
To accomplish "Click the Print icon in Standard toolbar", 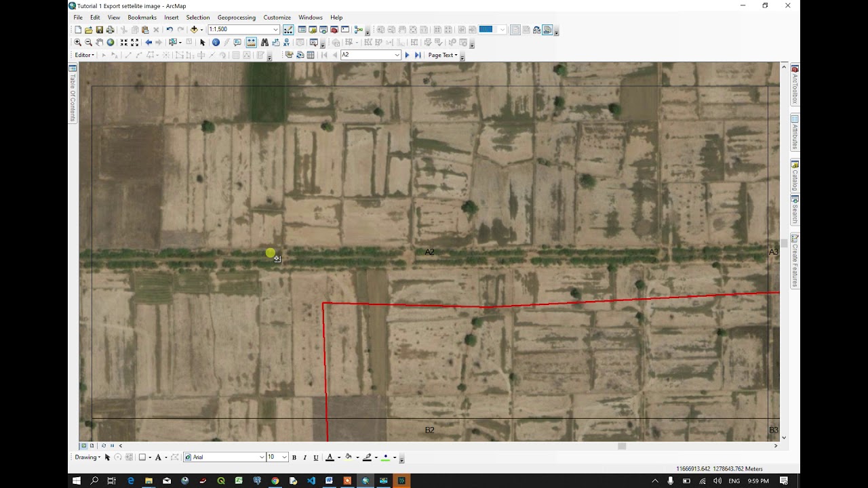I will point(110,30).
